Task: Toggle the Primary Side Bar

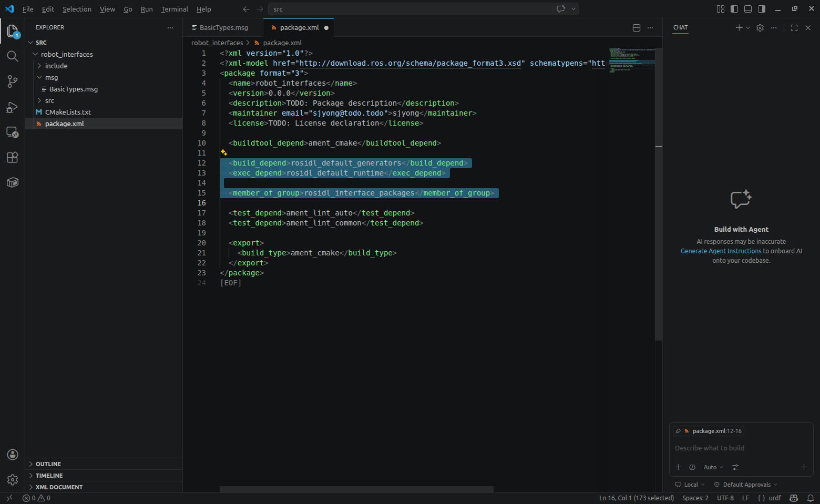Action: tap(734, 9)
